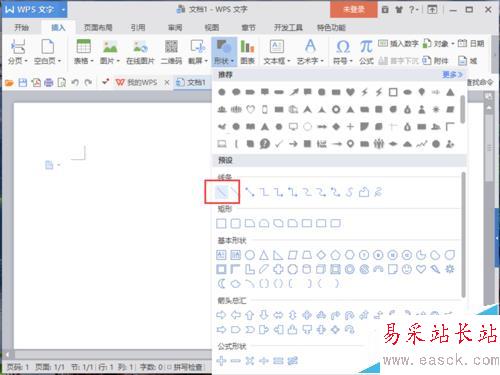Choose the isosceles triangle in 基本形状
500x375 pixels.
tap(264, 255)
